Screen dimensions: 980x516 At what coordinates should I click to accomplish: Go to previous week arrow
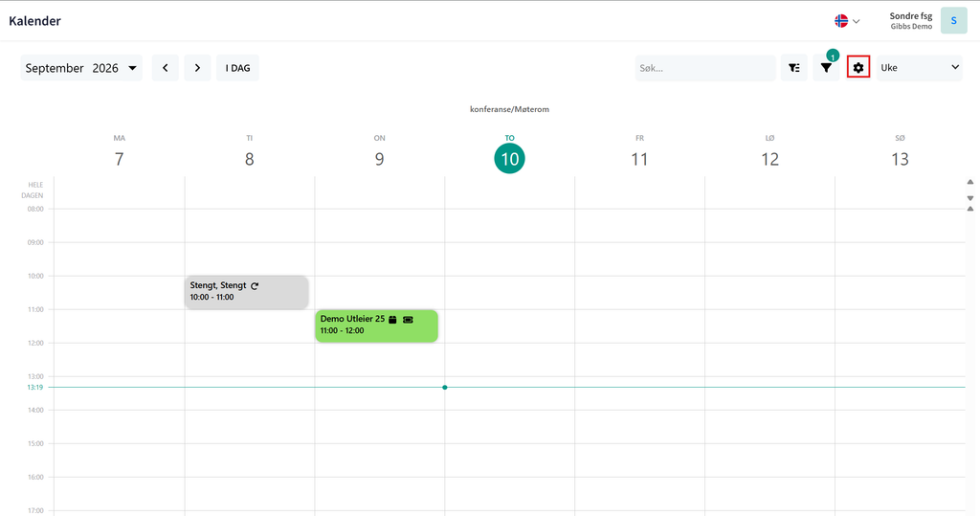pos(165,68)
